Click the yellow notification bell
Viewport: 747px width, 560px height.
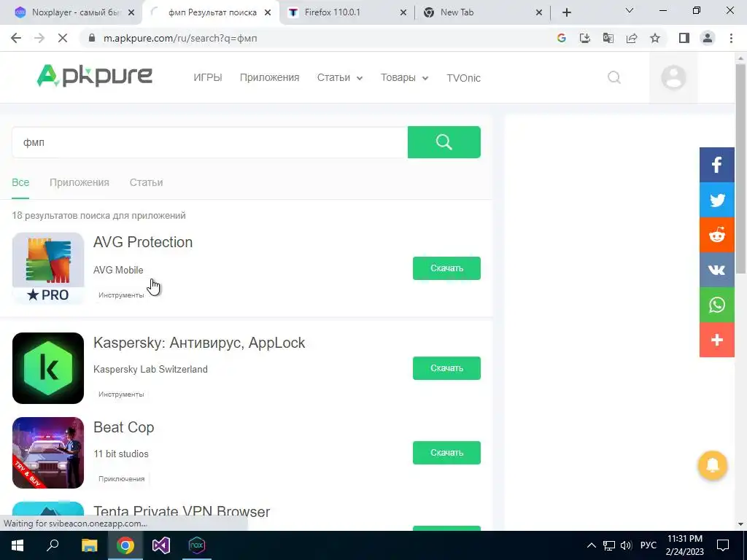pyautogui.click(x=712, y=465)
